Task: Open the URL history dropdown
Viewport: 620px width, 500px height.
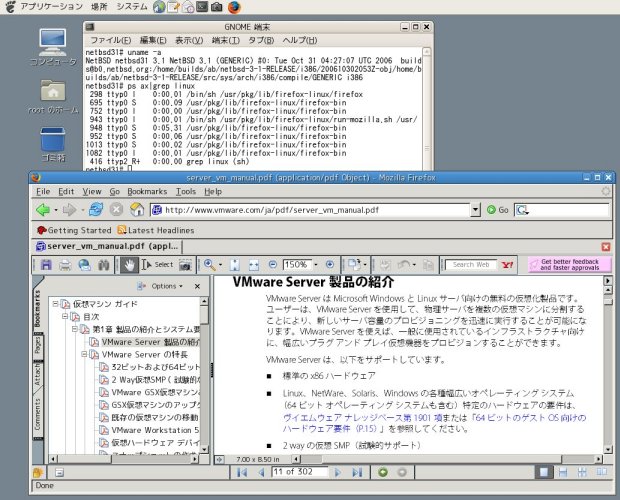Action: point(475,210)
